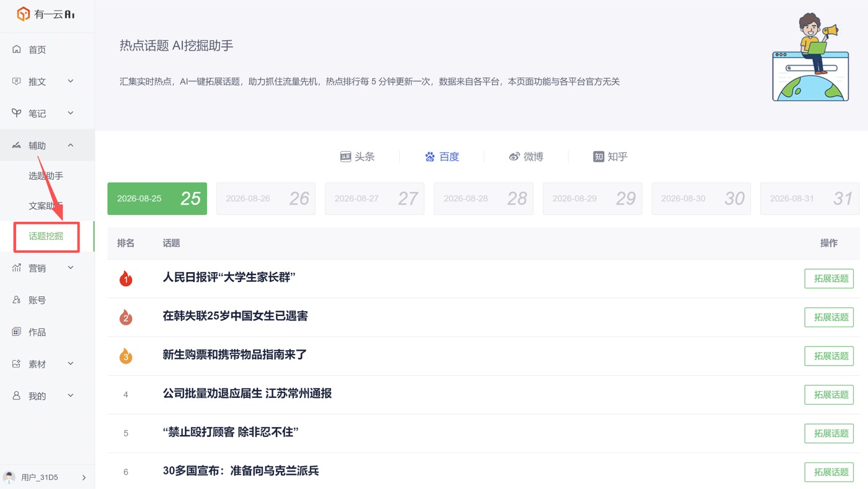The image size is (868, 489).
Task: Click the rank 1 flame badge
Action: click(126, 278)
